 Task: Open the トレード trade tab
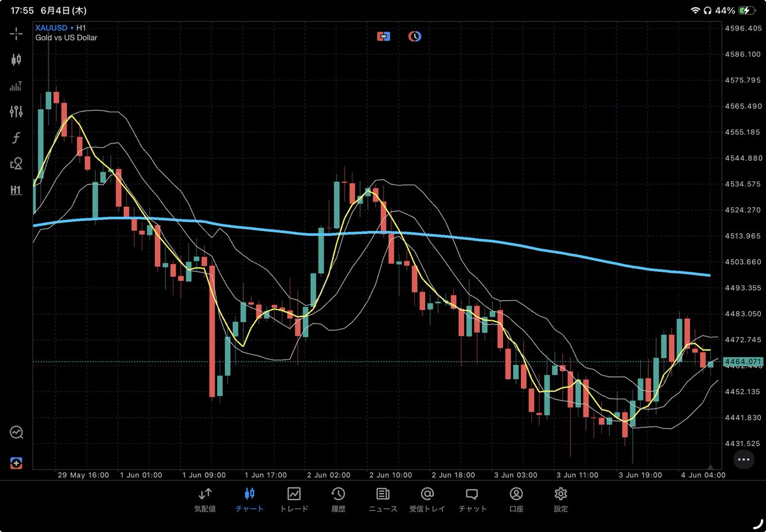pyautogui.click(x=294, y=499)
